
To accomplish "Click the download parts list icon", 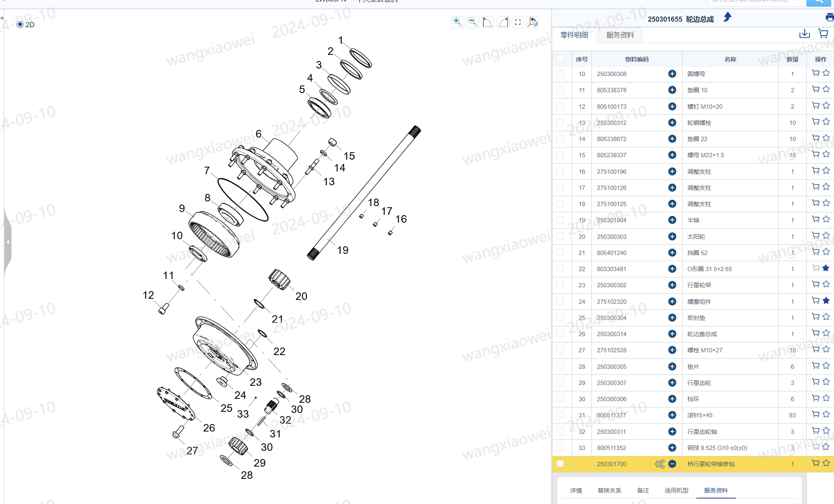I will click(x=804, y=33).
